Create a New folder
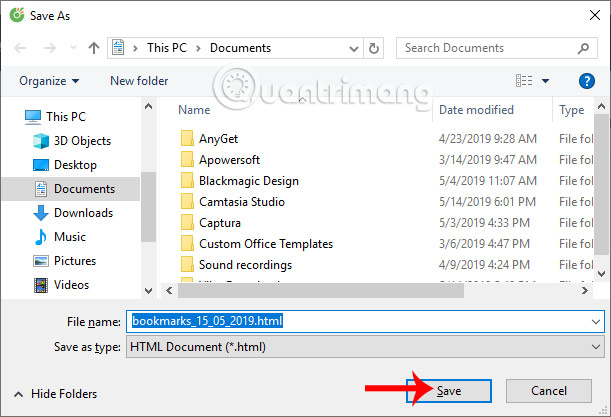611x417 pixels. [x=139, y=81]
